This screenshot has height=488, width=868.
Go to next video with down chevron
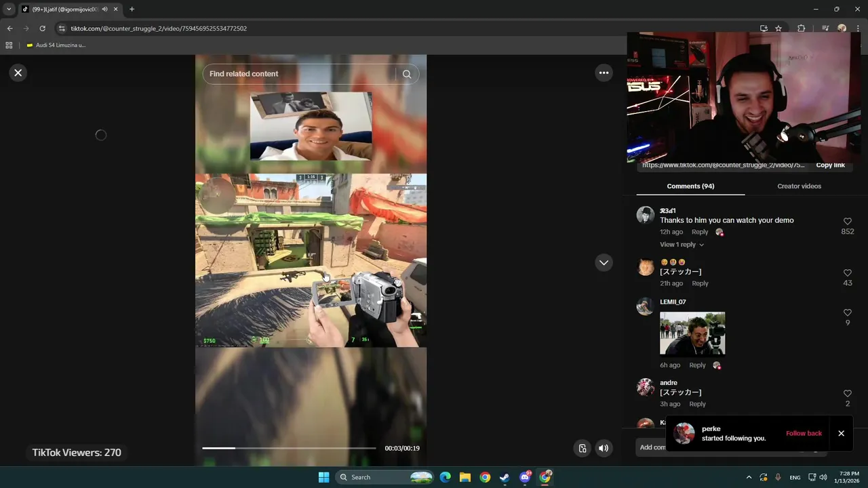tap(604, 262)
